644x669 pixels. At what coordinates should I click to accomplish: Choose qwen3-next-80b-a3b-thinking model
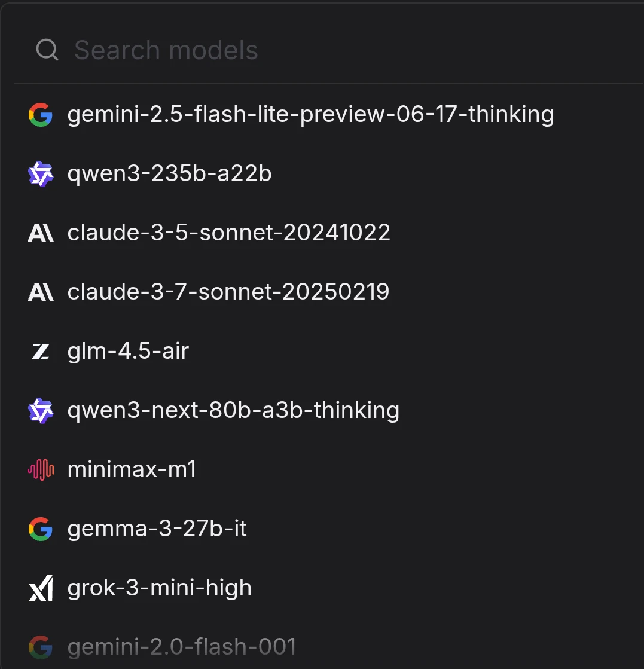233,410
